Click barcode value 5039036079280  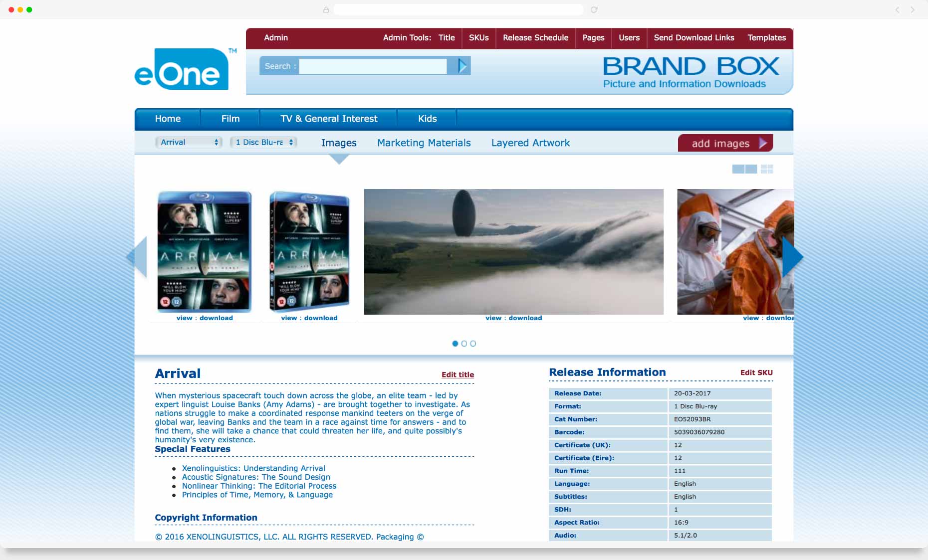[699, 432]
